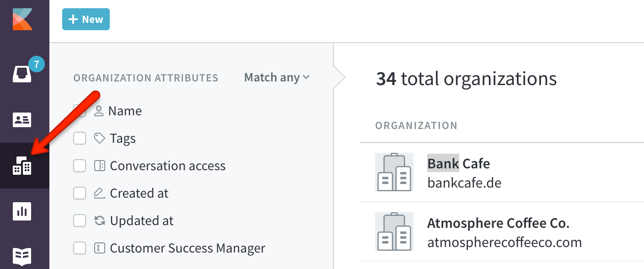The width and height of the screenshot is (644, 269).
Task: Tick the Created at checkbox
Action: point(80,194)
